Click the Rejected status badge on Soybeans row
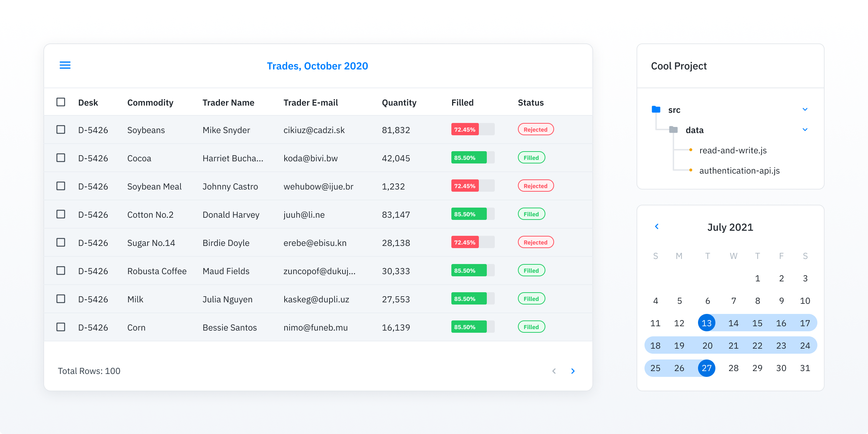The image size is (868, 434). (x=534, y=129)
